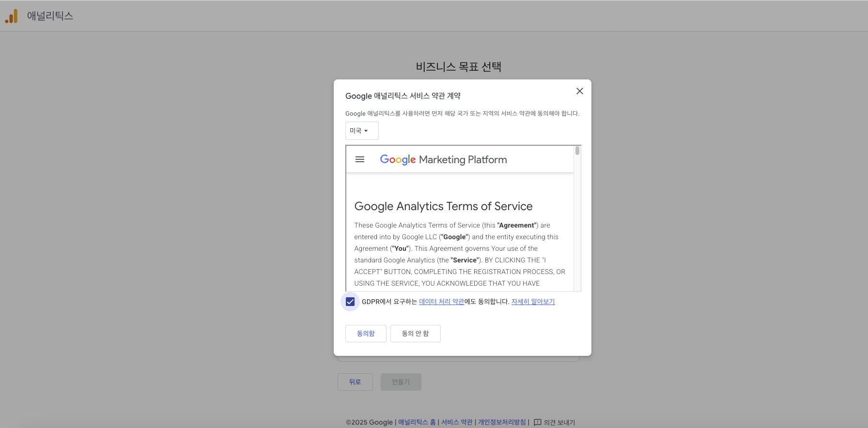
Task: Open the 애널리틱스 홈 footer link
Action: [417, 422]
